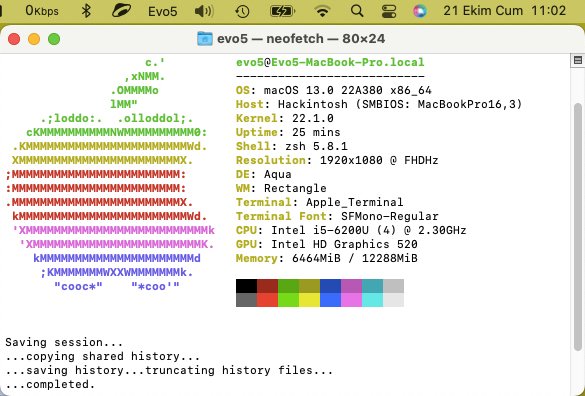
Task: Minimize the Terminal window with yellow button
Action: pyautogui.click(x=34, y=39)
